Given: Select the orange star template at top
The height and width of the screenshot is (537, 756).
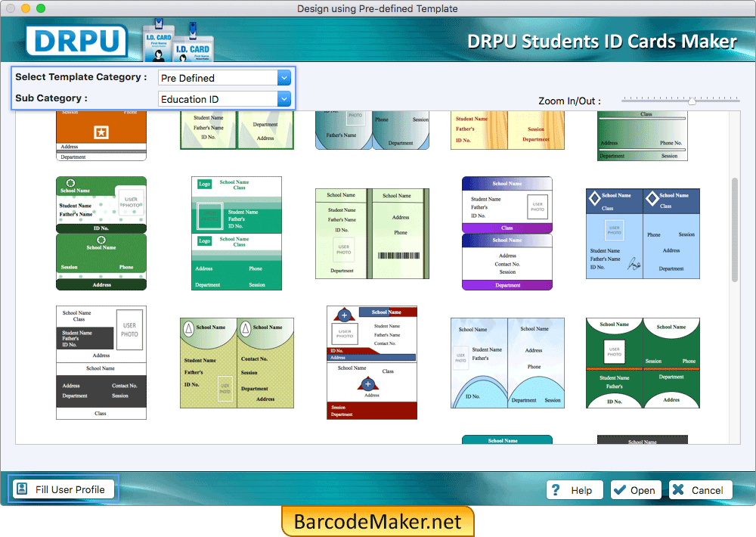Looking at the screenshot, I should pyautogui.click(x=101, y=135).
